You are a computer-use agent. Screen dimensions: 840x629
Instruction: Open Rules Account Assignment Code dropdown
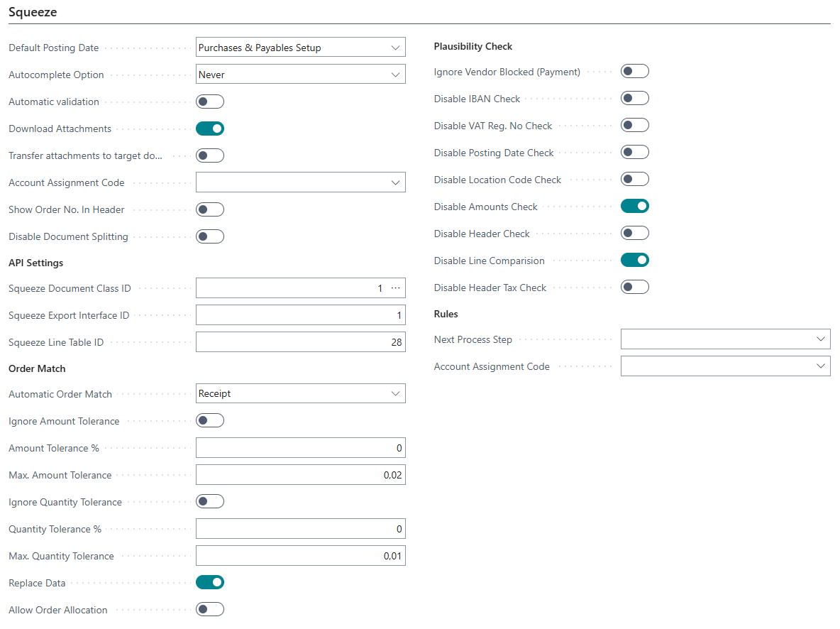(820, 366)
